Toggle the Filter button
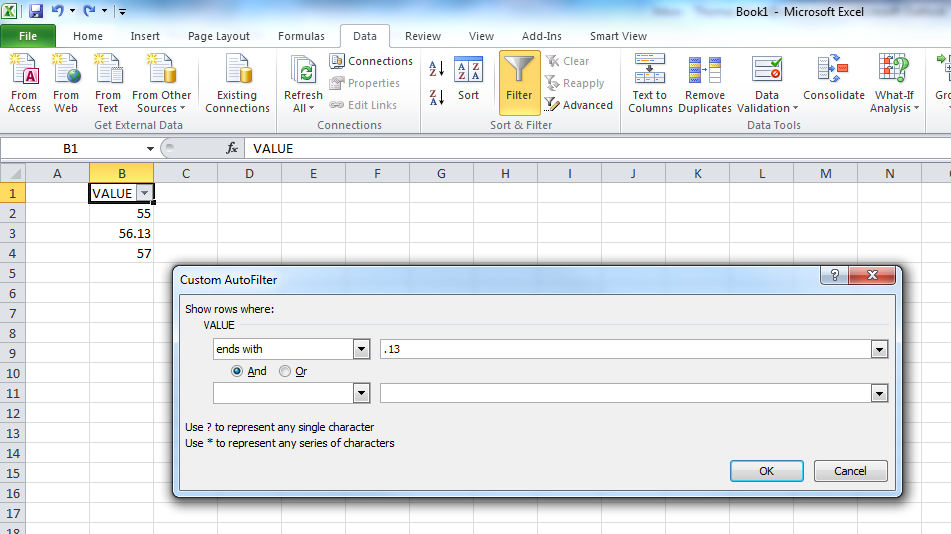This screenshot has width=951, height=534. tap(519, 83)
